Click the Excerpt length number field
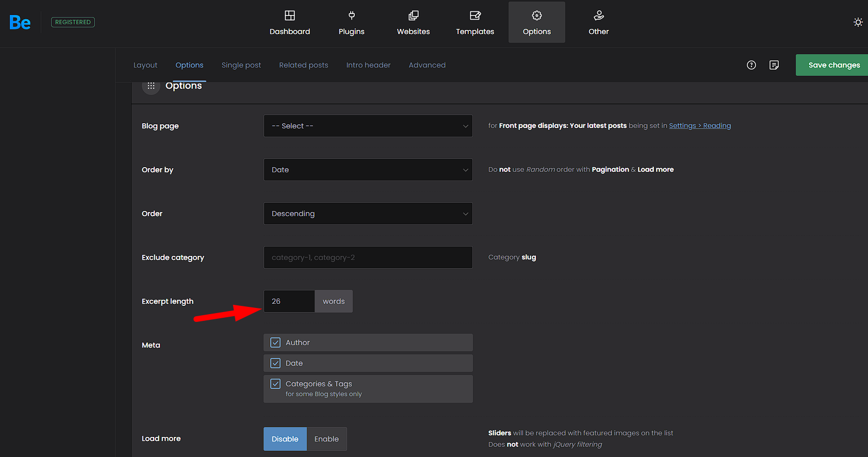The height and width of the screenshot is (457, 868). [x=289, y=301]
